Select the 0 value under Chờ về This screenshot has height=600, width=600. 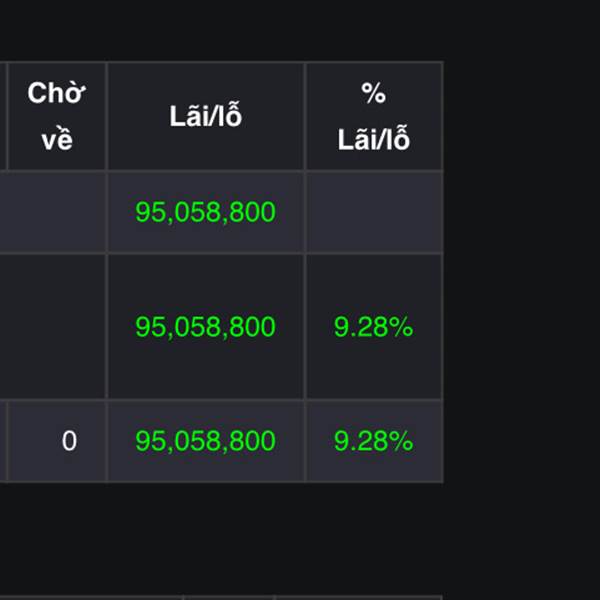tap(69, 441)
